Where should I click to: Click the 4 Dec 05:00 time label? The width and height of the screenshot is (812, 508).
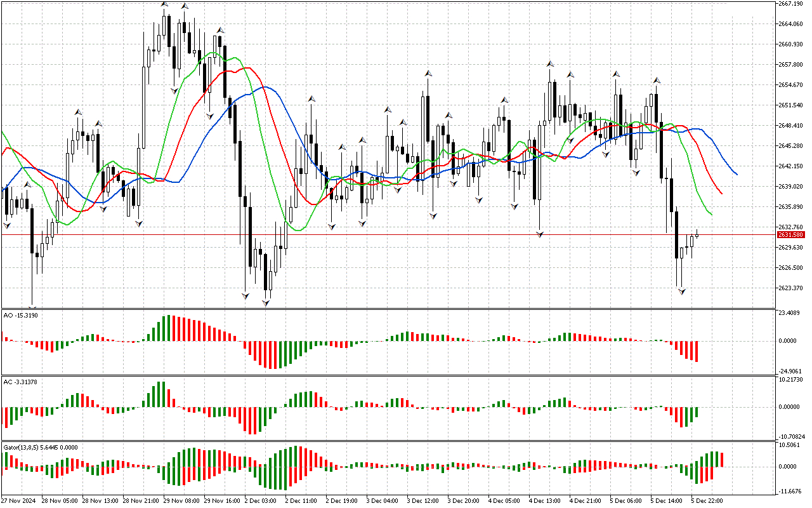(x=504, y=501)
